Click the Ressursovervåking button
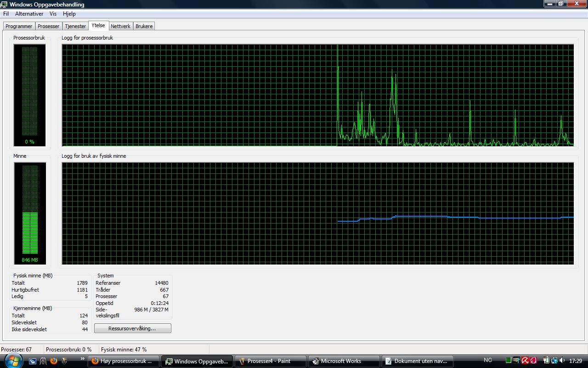 tap(132, 328)
